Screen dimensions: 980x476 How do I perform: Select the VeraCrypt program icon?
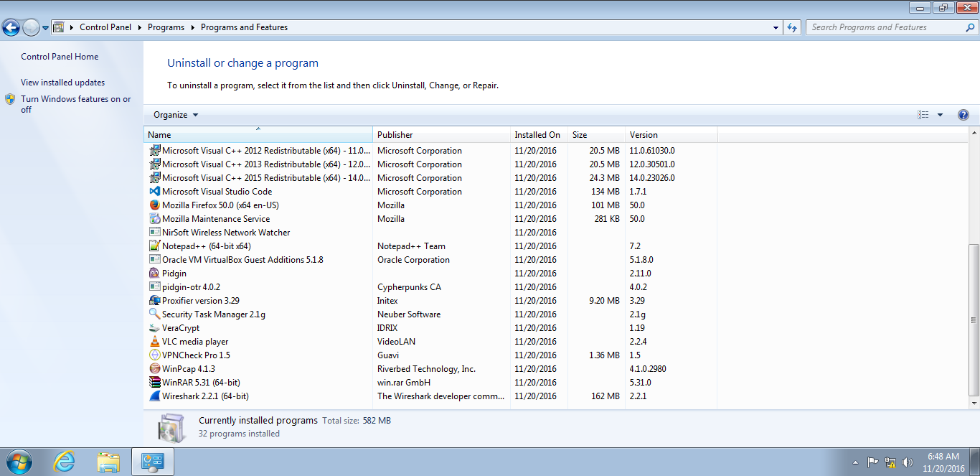[154, 328]
